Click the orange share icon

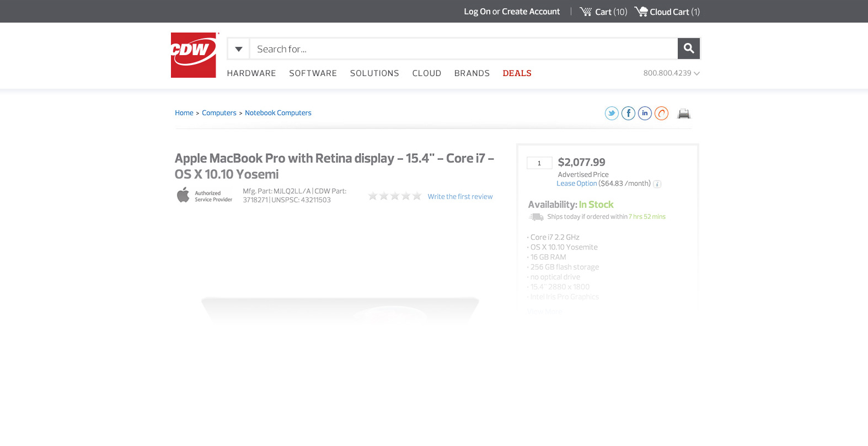point(661,114)
